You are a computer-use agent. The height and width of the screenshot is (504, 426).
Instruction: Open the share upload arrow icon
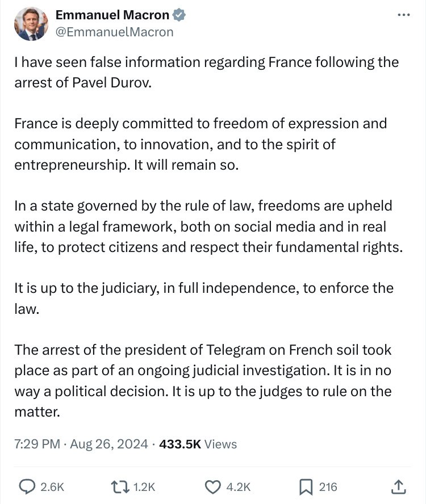point(398,486)
